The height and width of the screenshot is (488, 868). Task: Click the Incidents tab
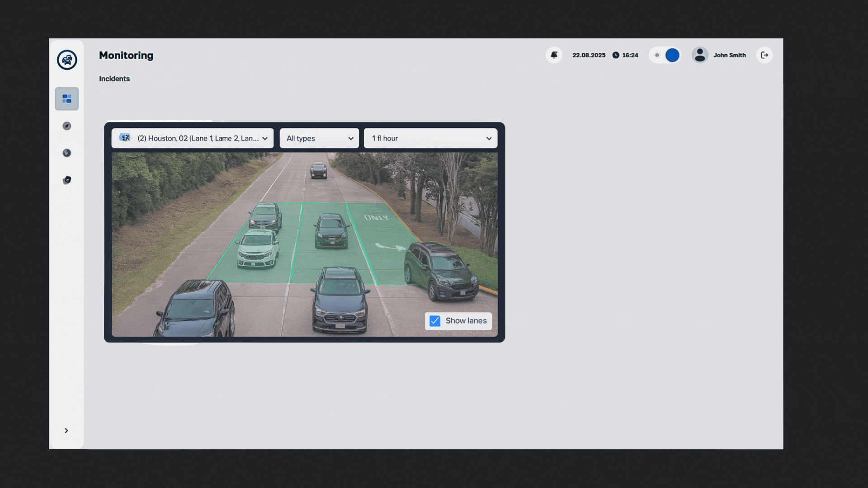114,79
